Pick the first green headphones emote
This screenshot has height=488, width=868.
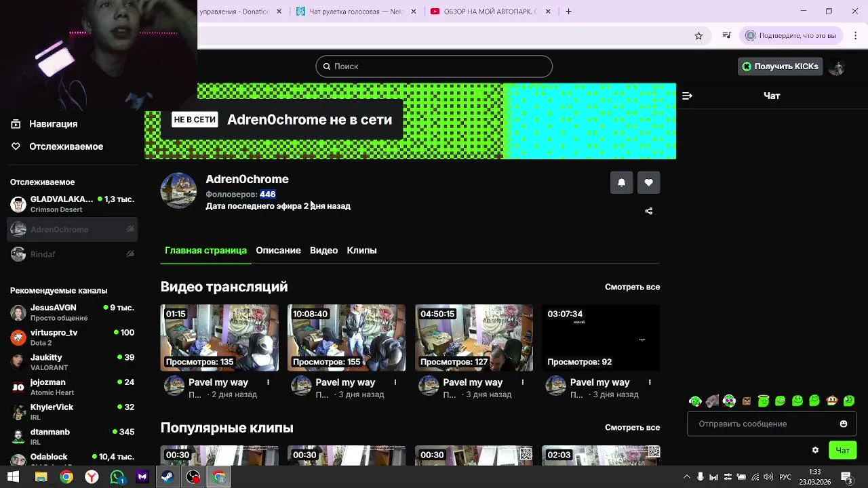click(695, 401)
